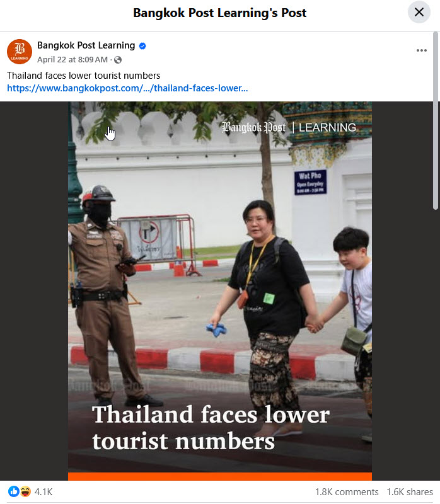440x504 pixels.
Task: Click the orange bar below the photo
Action: tap(220, 476)
